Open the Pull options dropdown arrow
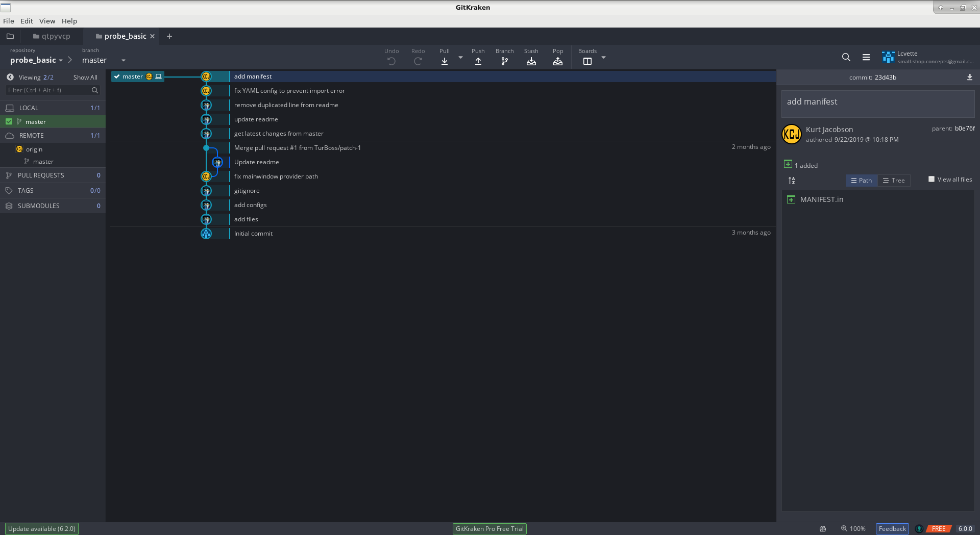Image resolution: width=980 pixels, height=535 pixels. 460,58
